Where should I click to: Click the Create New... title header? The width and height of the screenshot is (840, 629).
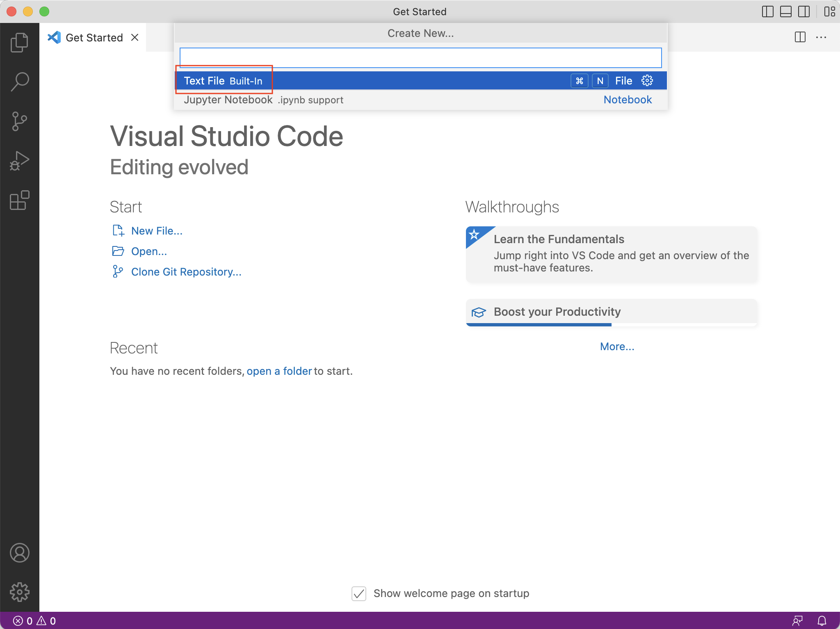pos(420,33)
